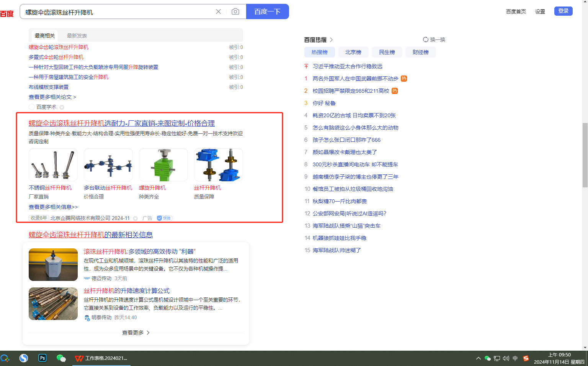Open paper 布线模板支撑装置
The width and height of the screenshot is (588, 366).
tap(49, 87)
